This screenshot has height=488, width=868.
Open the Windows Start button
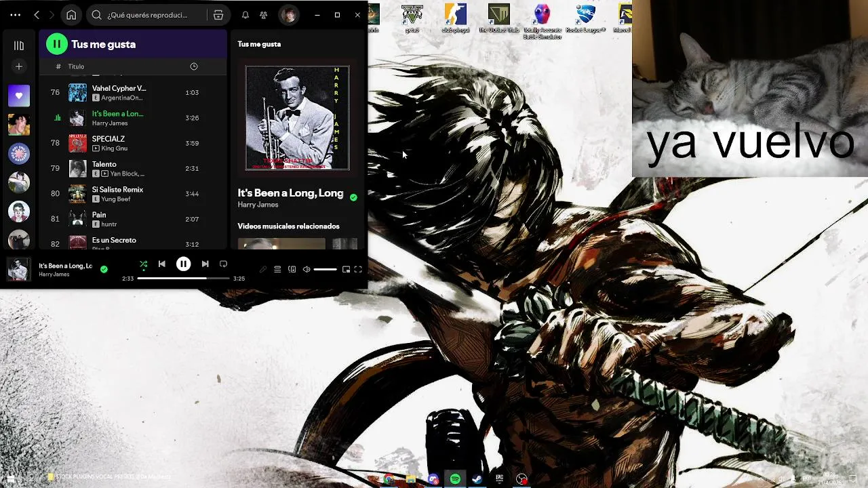pyautogui.click(x=10, y=479)
